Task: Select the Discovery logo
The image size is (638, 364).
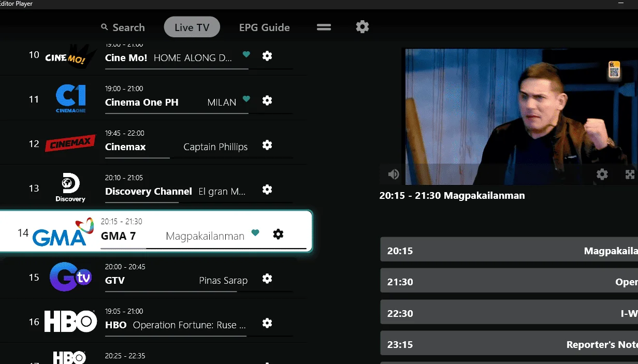Action: pyautogui.click(x=71, y=188)
